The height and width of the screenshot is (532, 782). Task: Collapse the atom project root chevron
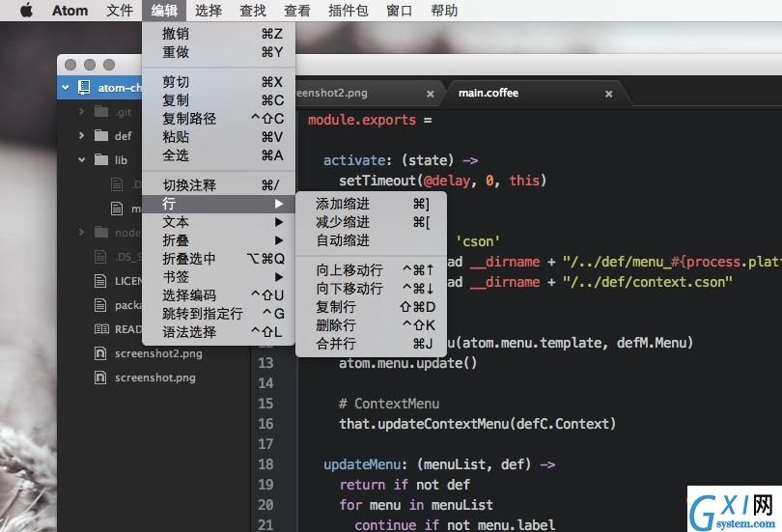point(66,87)
